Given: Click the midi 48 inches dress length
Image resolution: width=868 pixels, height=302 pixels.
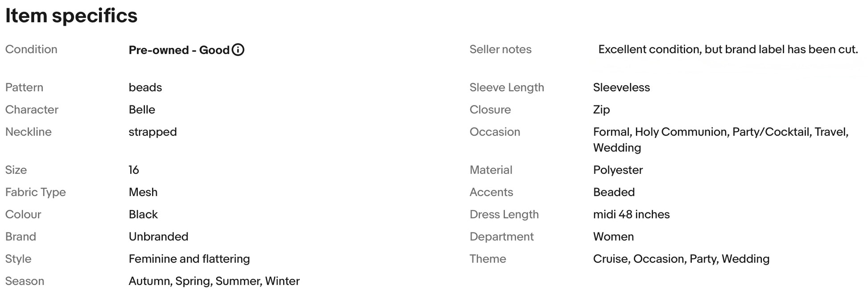Looking at the screenshot, I should pyautogui.click(x=631, y=215).
